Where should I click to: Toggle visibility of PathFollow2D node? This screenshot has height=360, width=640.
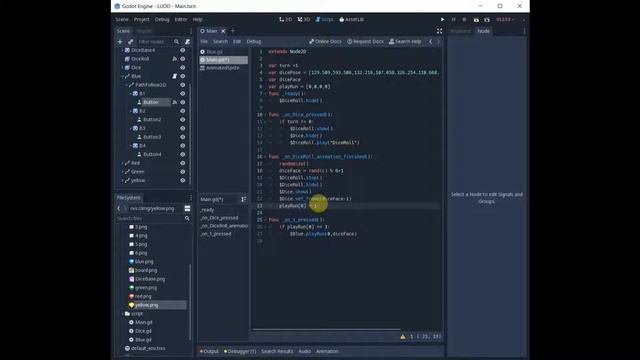tap(183, 85)
